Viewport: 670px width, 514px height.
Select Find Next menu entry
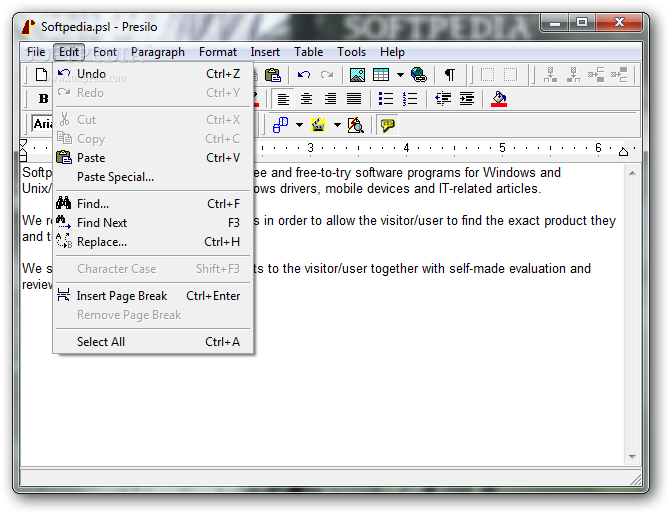153,223
